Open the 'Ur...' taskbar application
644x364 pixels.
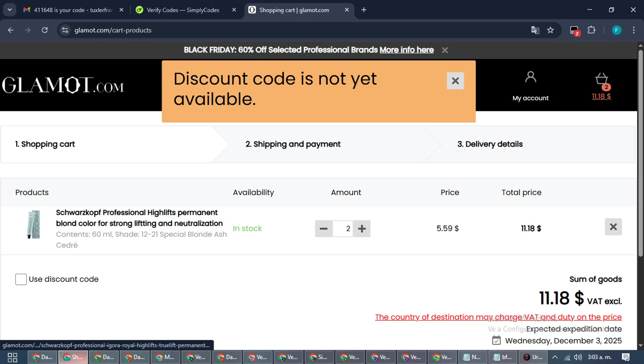[534, 357]
